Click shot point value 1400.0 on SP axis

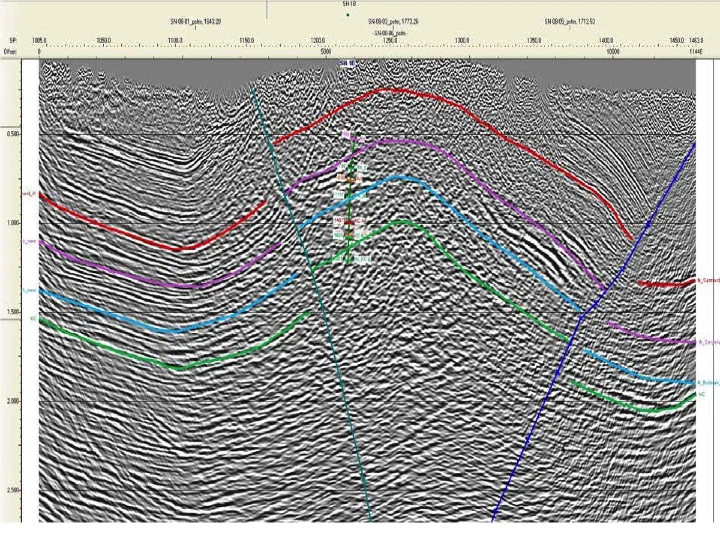pos(605,41)
